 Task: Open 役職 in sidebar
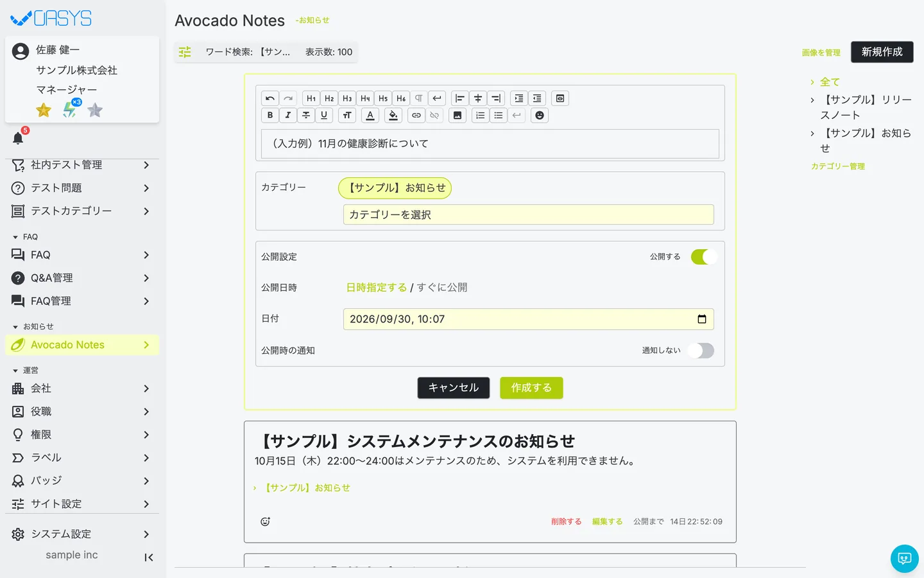(82, 412)
